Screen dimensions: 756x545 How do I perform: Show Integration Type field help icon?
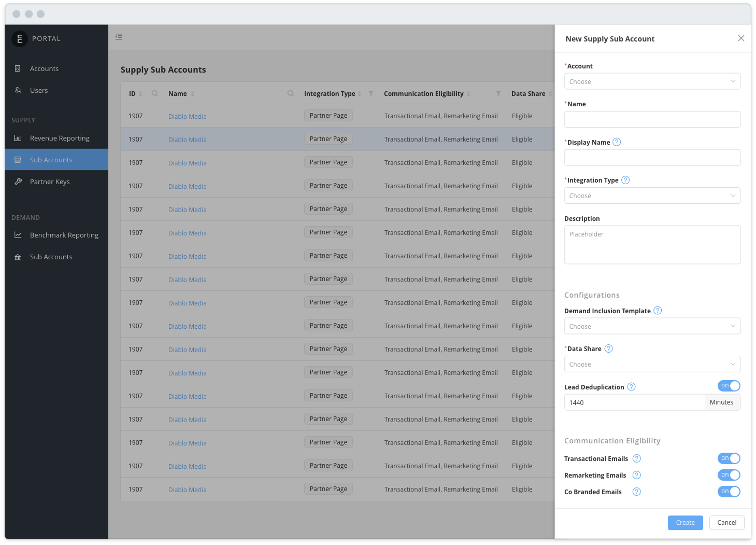[625, 180]
